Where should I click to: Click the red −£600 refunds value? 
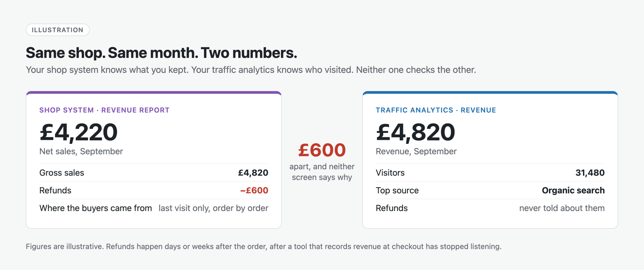[x=254, y=190]
